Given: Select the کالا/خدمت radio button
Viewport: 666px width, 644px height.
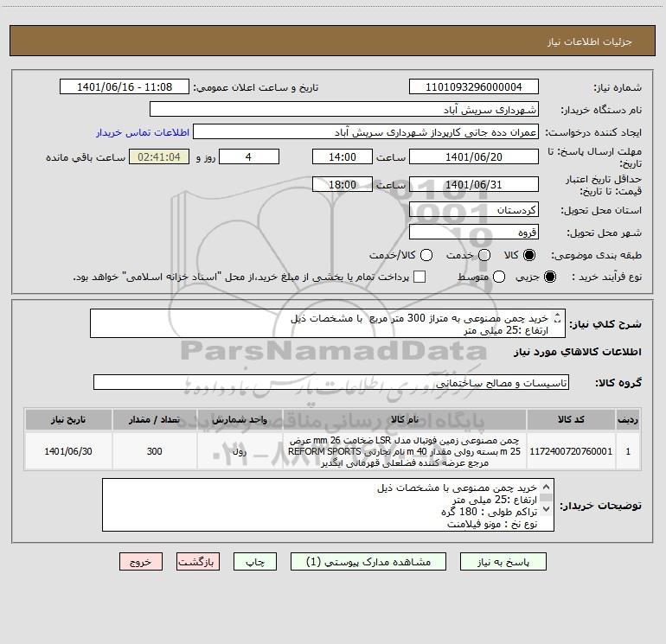Looking at the screenshot, I should (x=426, y=255).
